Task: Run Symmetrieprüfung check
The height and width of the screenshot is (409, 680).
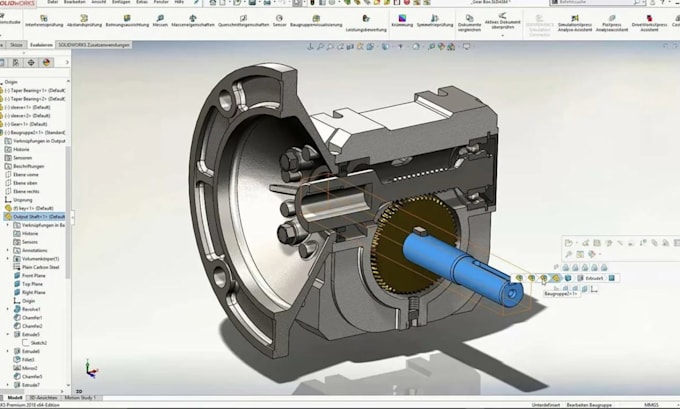Action: 435,21
